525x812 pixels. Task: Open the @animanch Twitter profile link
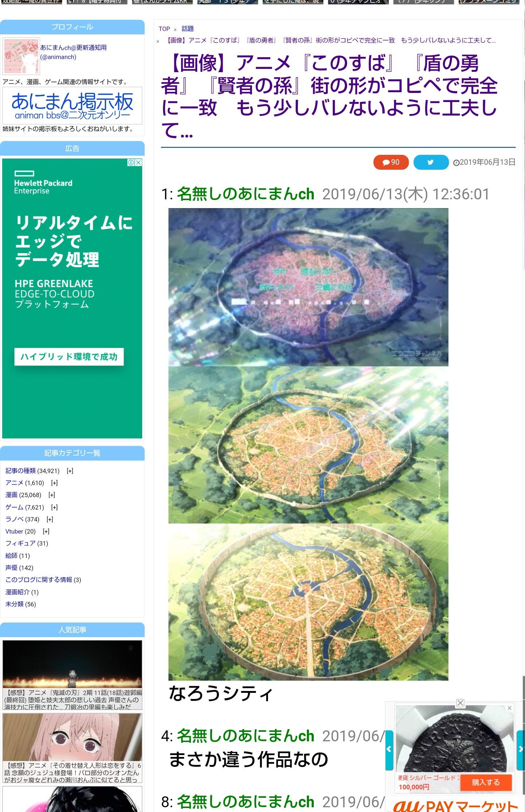pyautogui.click(x=58, y=57)
